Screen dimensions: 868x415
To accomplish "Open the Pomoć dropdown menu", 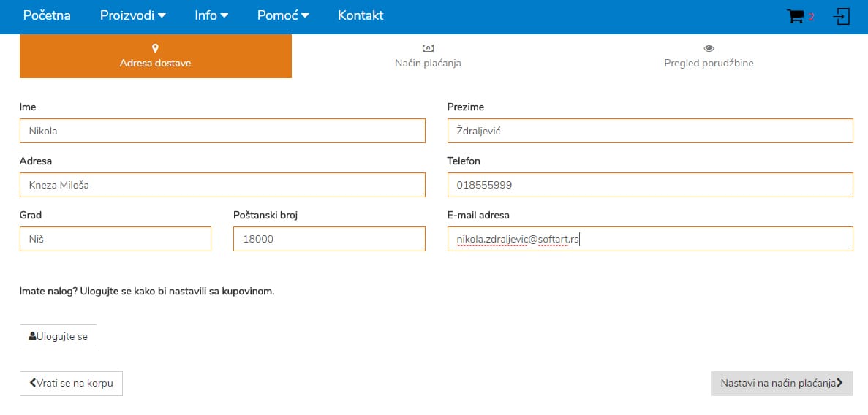I will coord(282,15).
